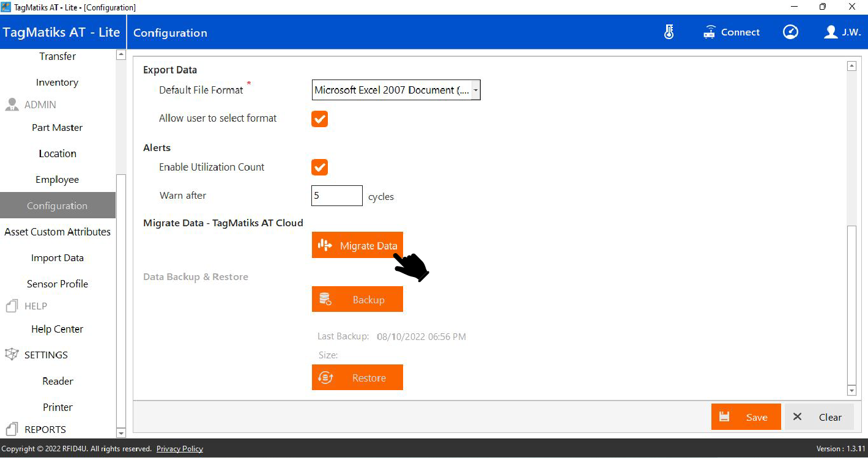Uncheck Allow user to select format
Viewport: 868px width, 458px height.
pos(319,119)
